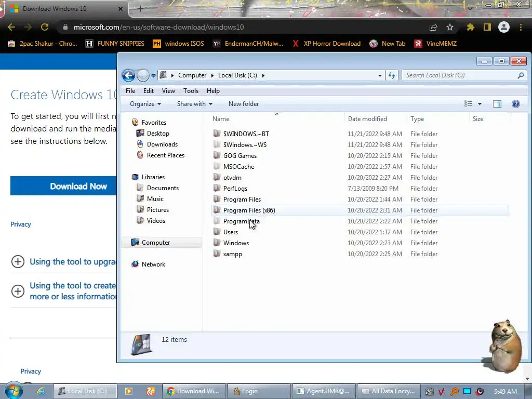Image resolution: width=532 pixels, height=399 pixels.
Task: Click the Chrome reload page icon
Action: point(45,27)
